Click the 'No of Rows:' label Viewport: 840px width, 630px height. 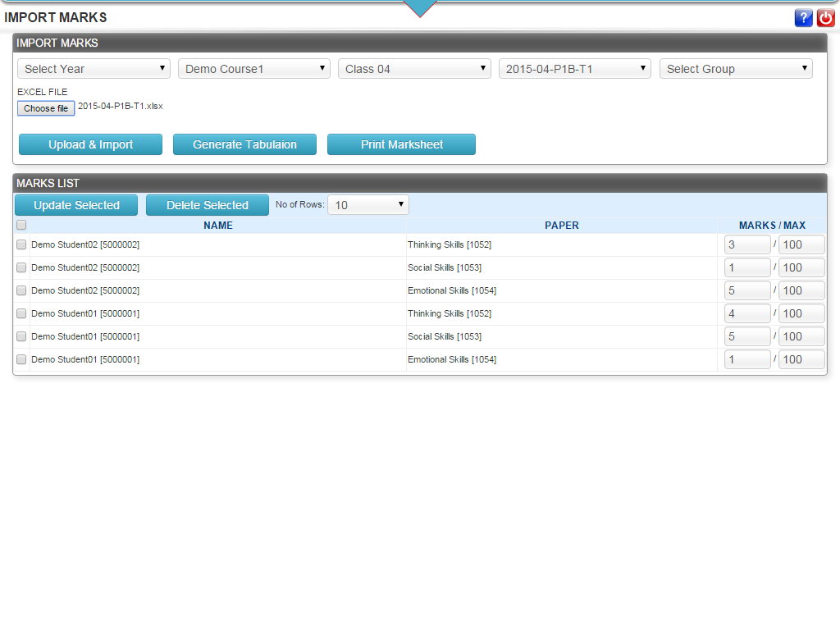coord(300,204)
